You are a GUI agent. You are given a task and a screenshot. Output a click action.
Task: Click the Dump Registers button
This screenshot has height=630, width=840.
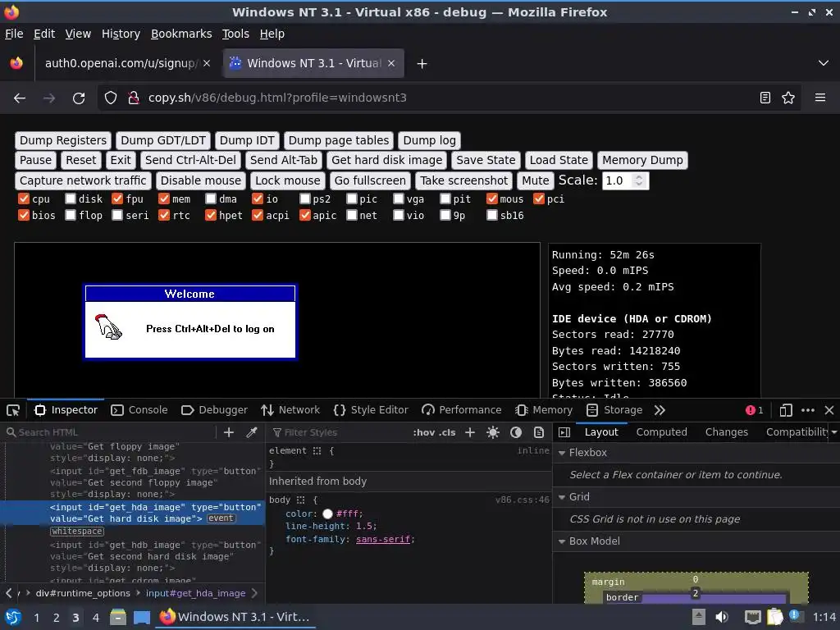click(63, 141)
